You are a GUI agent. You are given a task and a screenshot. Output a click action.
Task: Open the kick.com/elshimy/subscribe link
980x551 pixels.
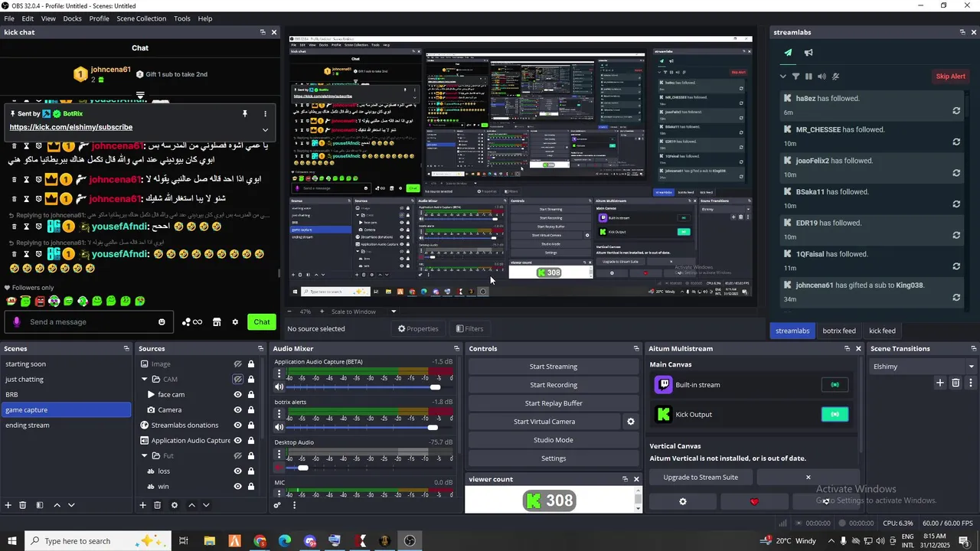71,127
